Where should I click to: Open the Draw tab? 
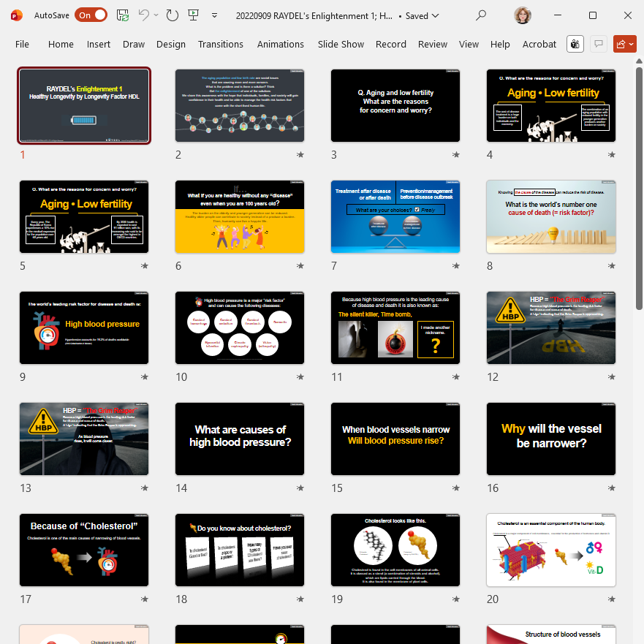tap(134, 44)
